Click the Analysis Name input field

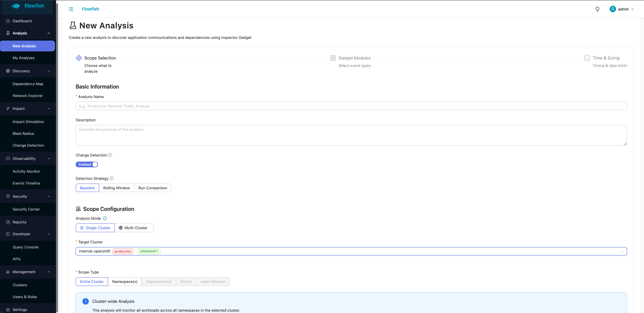point(351,106)
